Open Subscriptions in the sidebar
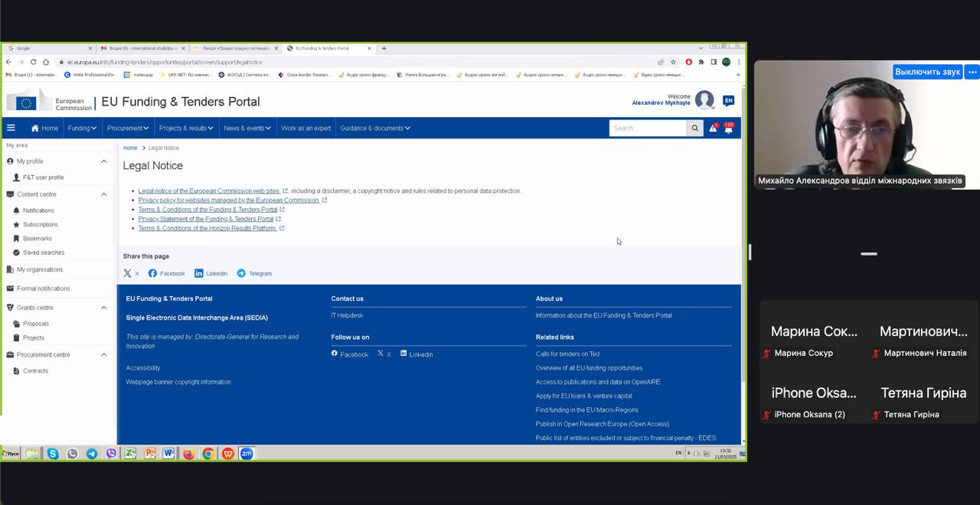Viewport: 980px width, 505px height. [x=35, y=224]
